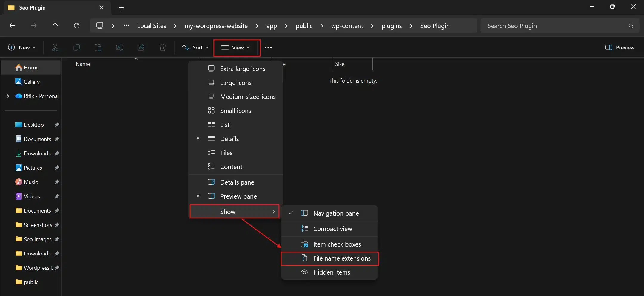Expand chevron after Local Sites breadcrumb
This screenshot has height=296, width=644.
175,26
